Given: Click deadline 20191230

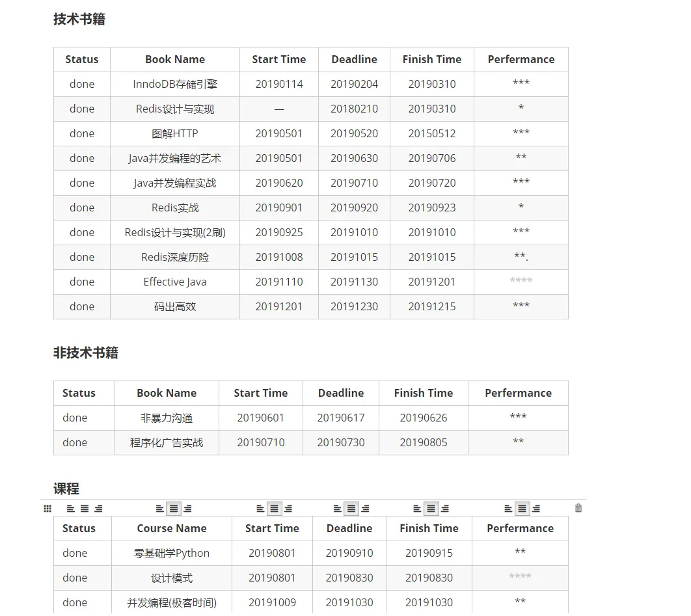Looking at the screenshot, I should [355, 306].
